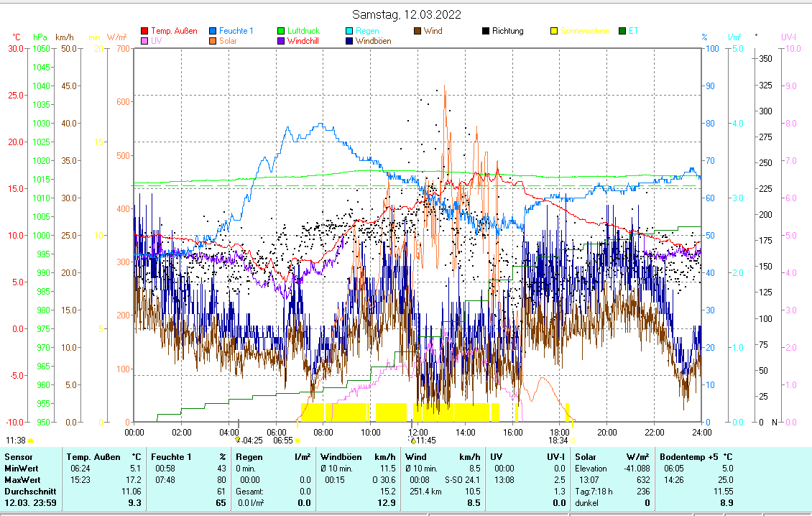This screenshot has height=516, width=812.
Task: Click the dark blue Windböen legend square
Action: [350, 41]
